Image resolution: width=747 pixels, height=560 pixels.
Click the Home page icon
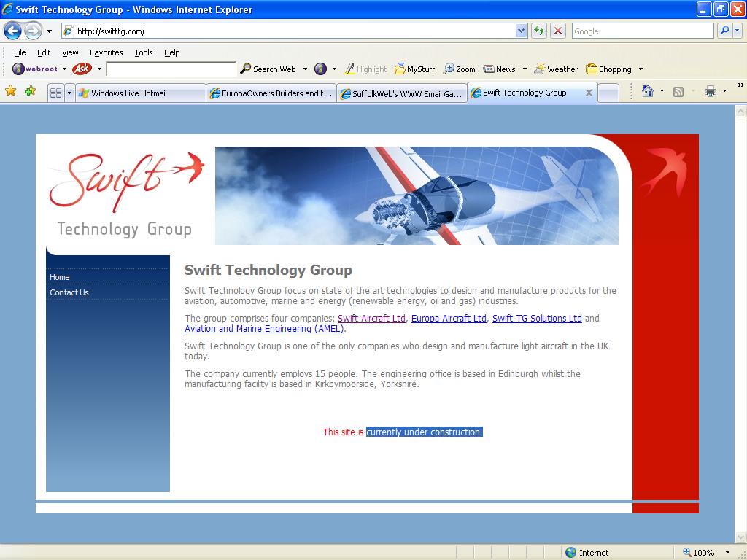coord(647,91)
